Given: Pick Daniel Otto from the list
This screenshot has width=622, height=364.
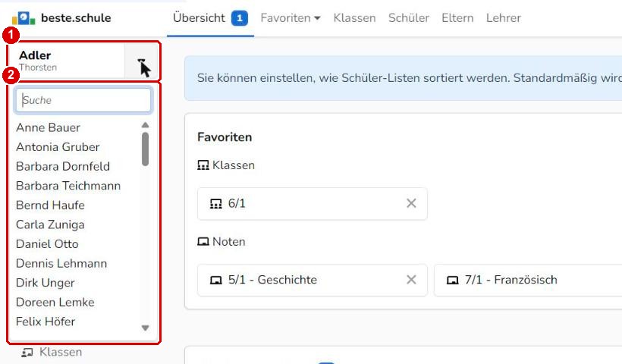Looking at the screenshot, I should [x=47, y=244].
